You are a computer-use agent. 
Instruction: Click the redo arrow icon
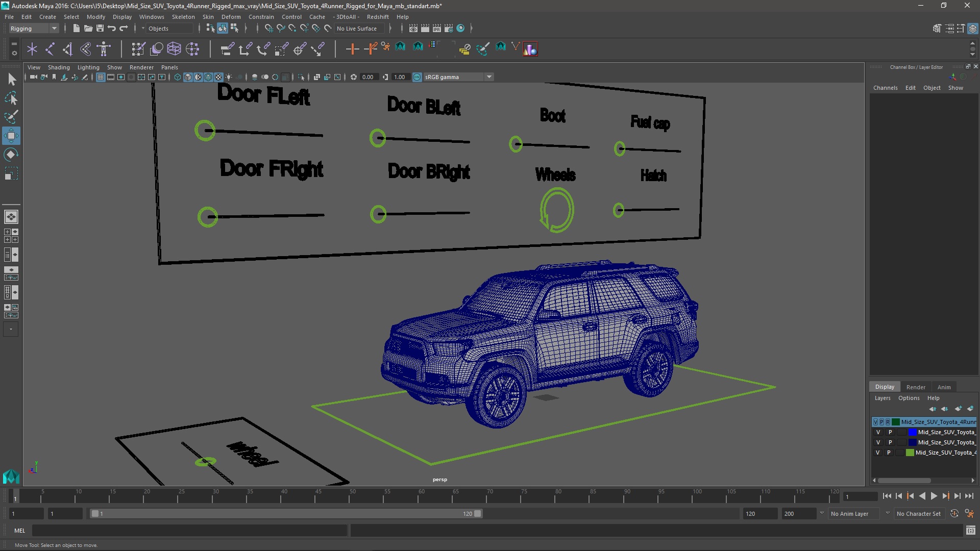point(124,29)
